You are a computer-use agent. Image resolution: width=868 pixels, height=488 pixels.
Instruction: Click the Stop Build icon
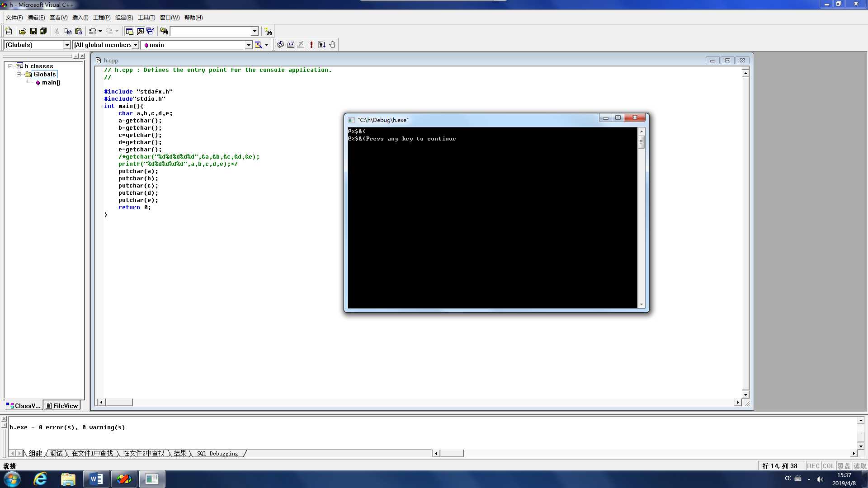pyautogui.click(x=301, y=45)
